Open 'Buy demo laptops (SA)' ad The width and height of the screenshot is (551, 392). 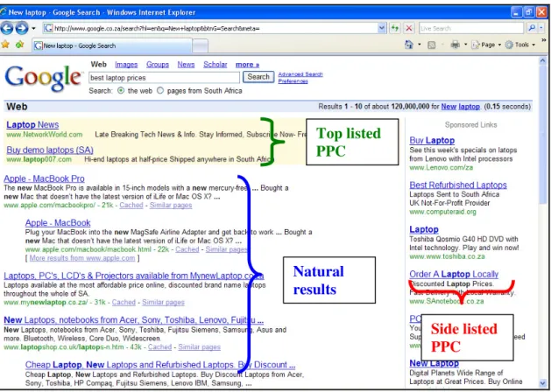coord(50,150)
